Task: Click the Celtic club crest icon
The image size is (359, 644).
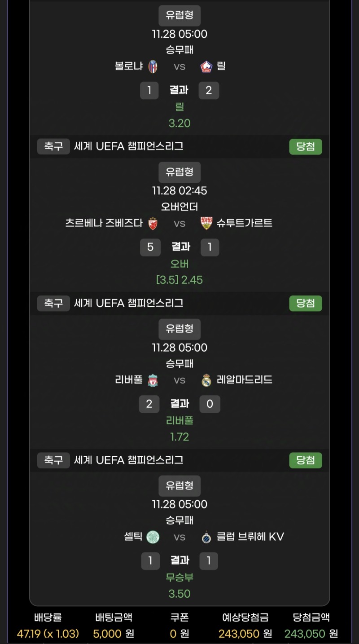Action: click(153, 537)
